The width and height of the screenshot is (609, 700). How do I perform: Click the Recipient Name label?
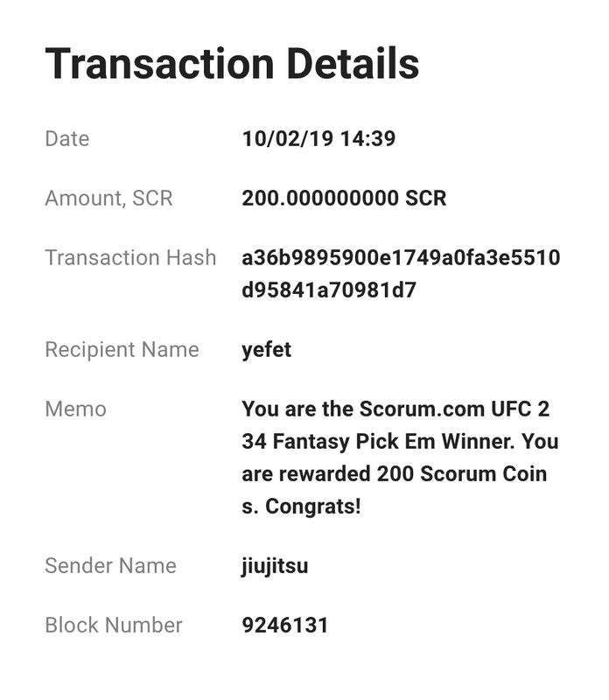(122, 349)
